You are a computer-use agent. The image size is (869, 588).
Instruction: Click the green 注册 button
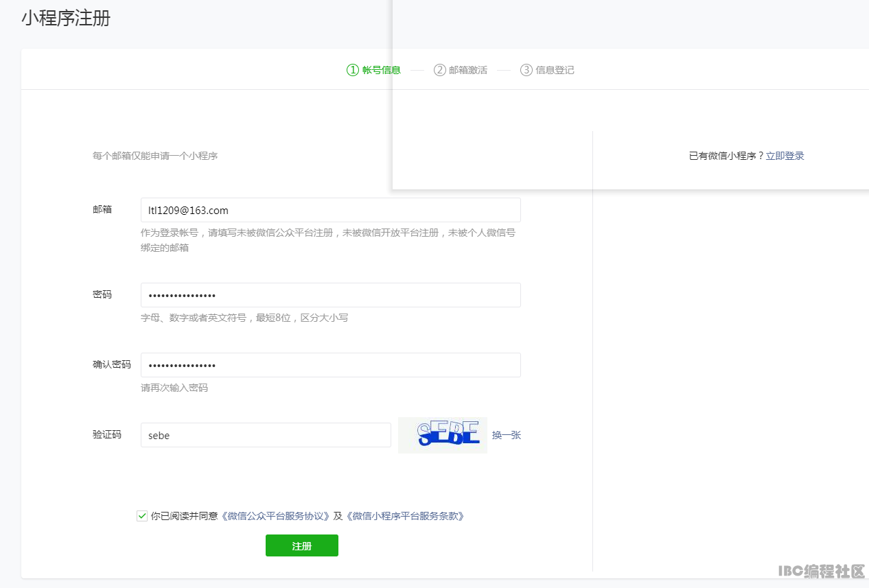point(302,545)
